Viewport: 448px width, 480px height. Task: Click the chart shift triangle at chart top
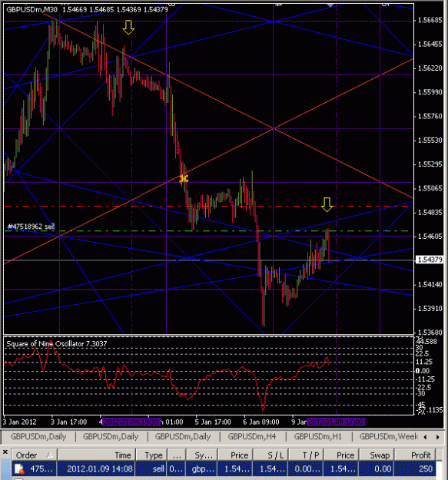(x=330, y=5)
